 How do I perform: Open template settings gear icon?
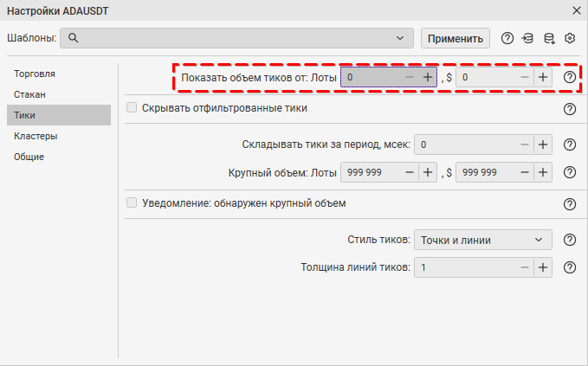(x=570, y=38)
